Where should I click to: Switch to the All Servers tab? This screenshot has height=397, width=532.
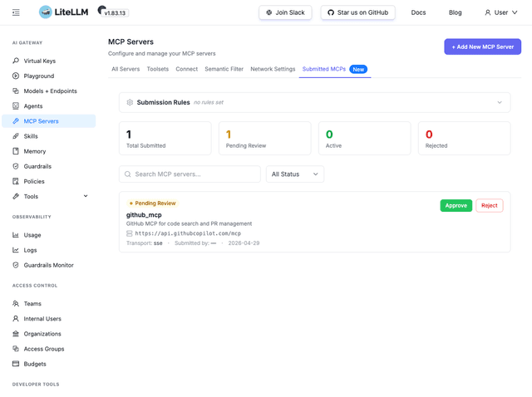click(x=126, y=69)
